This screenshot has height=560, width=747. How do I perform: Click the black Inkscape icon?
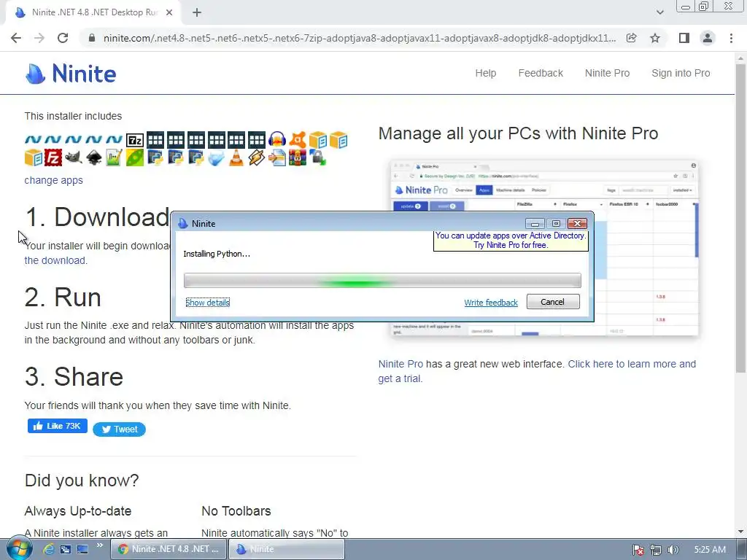click(x=94, y=157)
